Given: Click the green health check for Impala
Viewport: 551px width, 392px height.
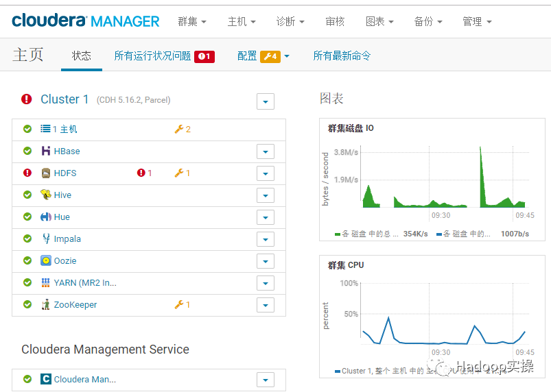Looking at the screenshot, I should tap(27, 238).
